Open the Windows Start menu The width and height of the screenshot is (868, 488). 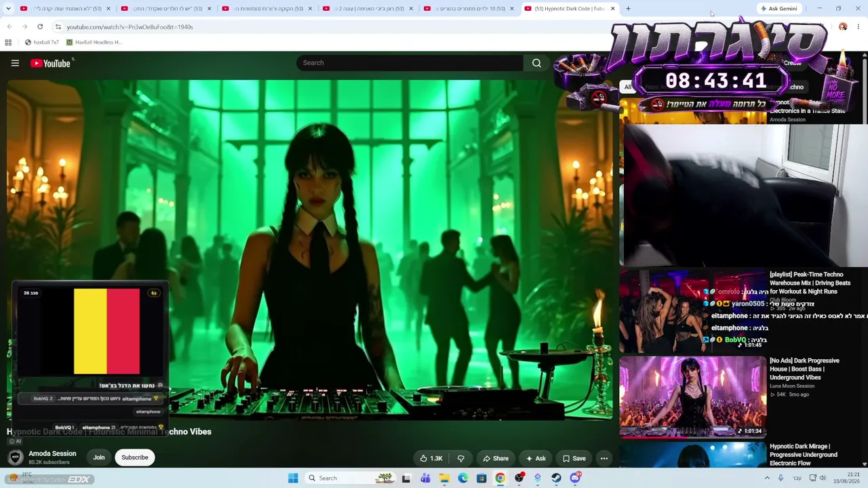[293, 479]
